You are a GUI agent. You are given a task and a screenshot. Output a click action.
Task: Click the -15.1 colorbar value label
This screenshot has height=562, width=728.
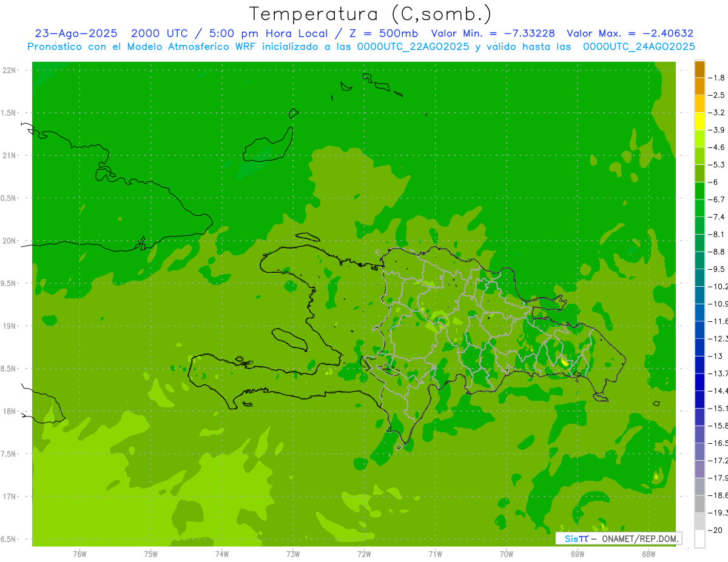tap(718, 408)
